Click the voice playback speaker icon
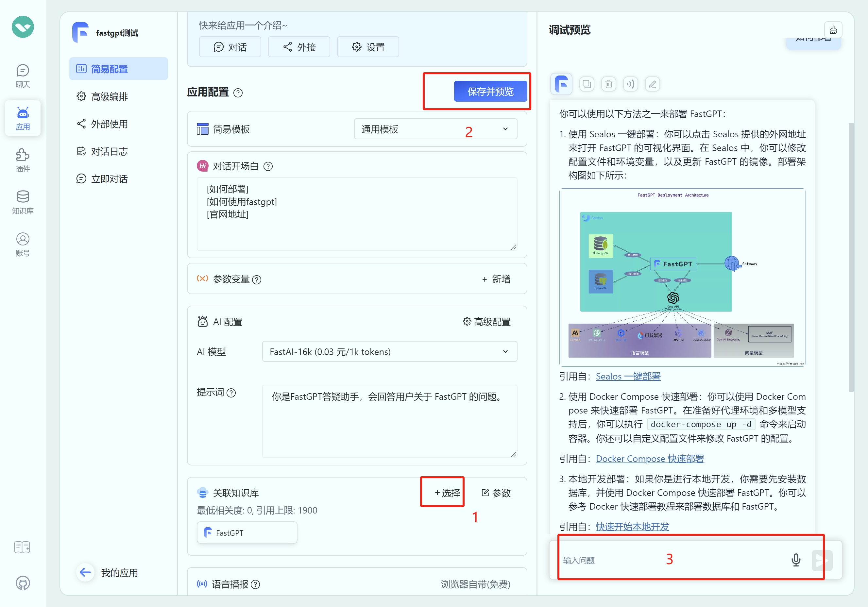Screen dimensions: 868x607 click(x=630, y=84)
